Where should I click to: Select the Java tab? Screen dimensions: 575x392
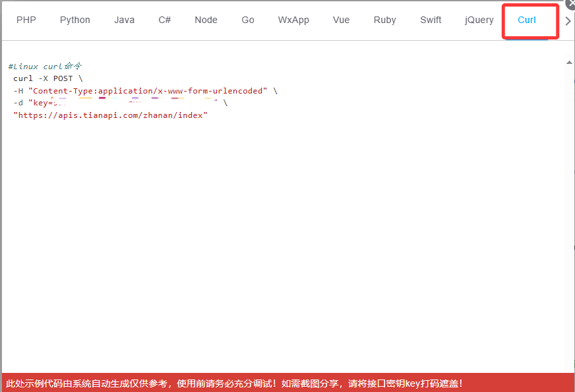tap(125, 20)
